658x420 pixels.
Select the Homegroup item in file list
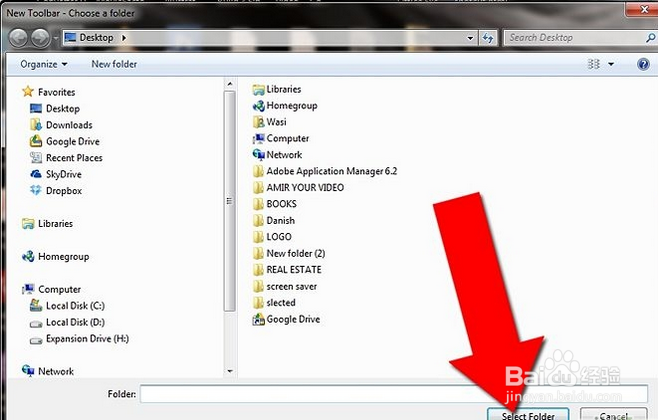[285, 106]
